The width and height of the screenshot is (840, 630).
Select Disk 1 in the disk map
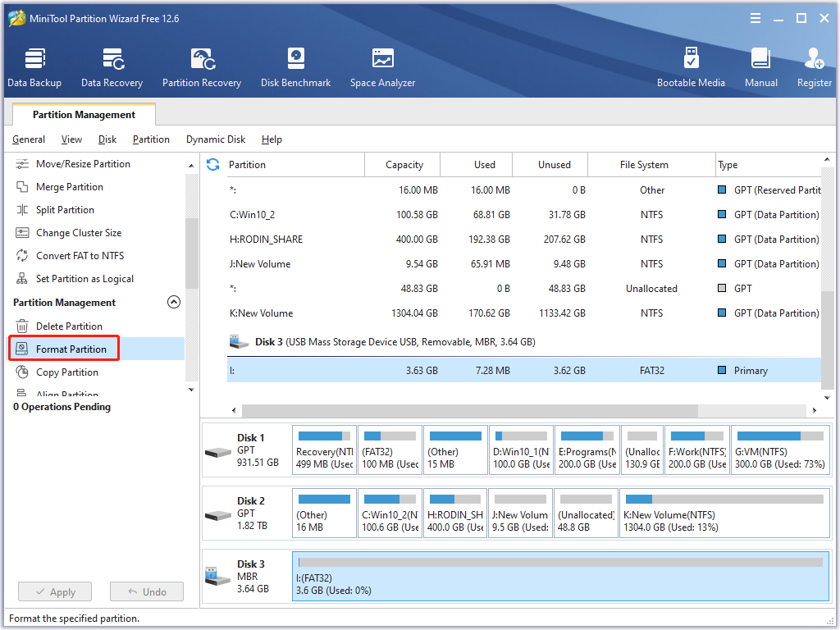246,450
